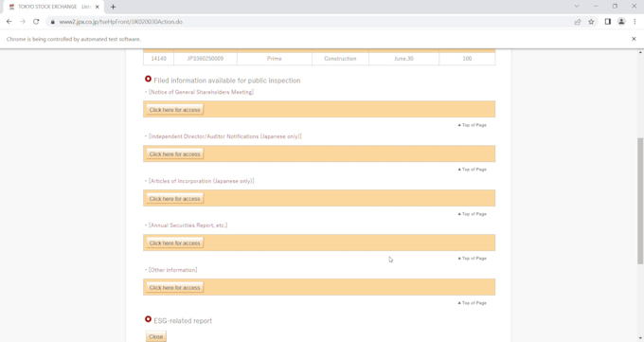Viewport: 644px width, 342px height.
Task: Open the Chrome three-dot menu
Action: tap(635, 22)
